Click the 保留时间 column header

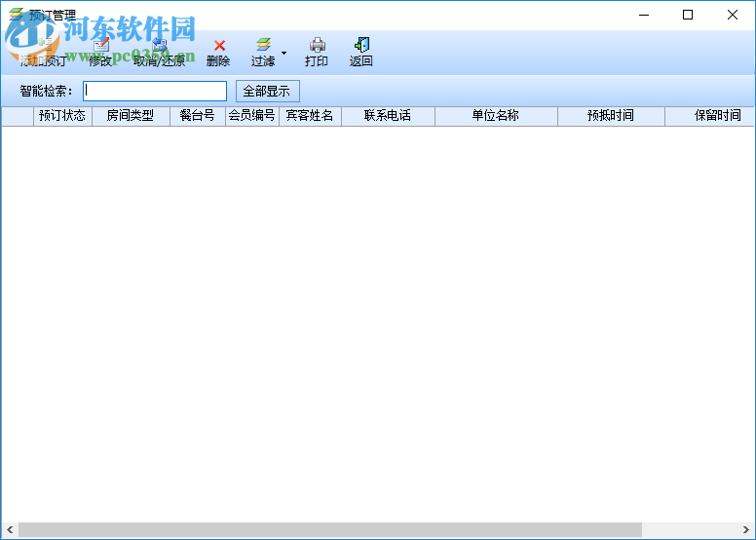709,116
